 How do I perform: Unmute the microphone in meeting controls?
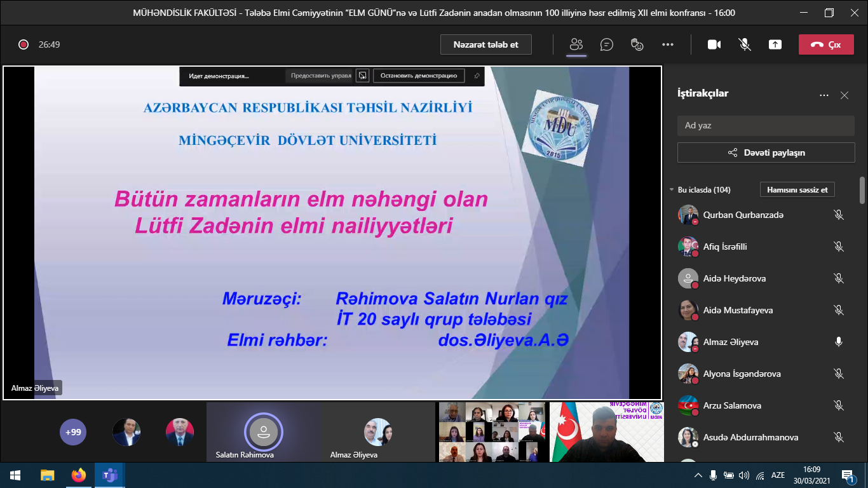[x=744, y=44]
